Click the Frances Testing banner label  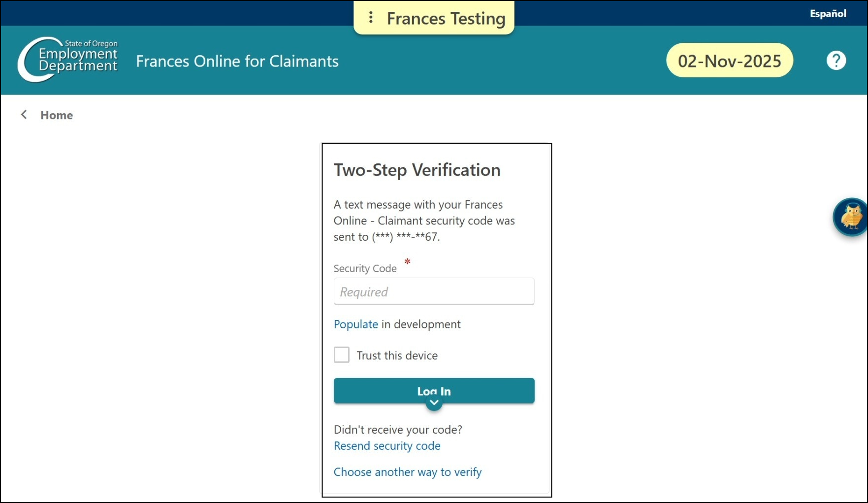pos(446,18)
